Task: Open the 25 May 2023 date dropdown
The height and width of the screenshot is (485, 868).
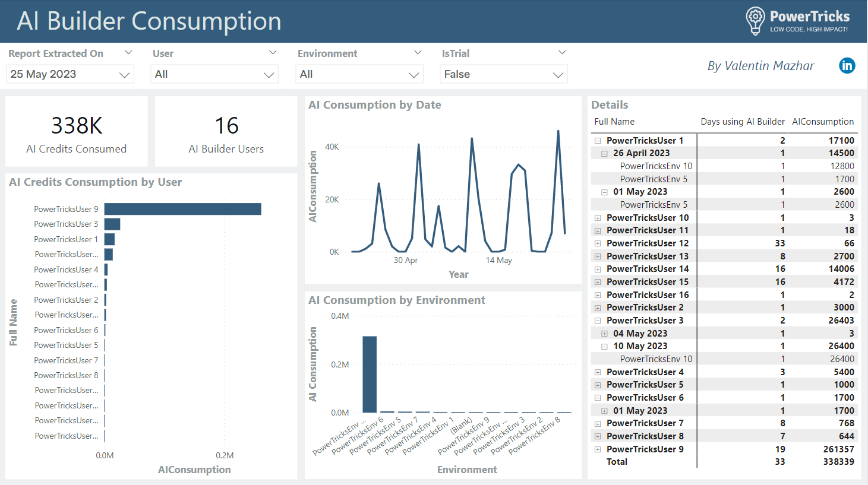Action: (x=70, y=74)
